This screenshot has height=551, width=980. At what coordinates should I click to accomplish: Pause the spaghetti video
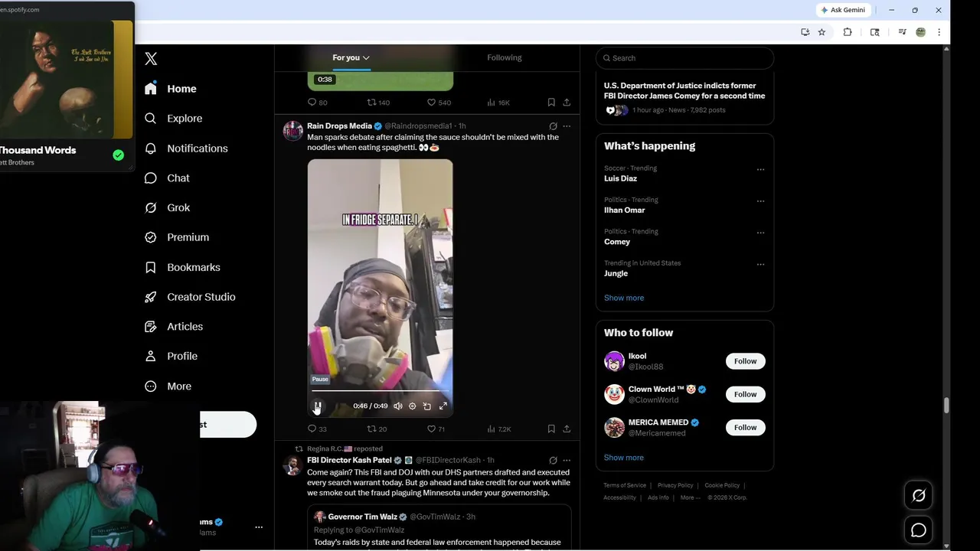click(x=318, y=406)
